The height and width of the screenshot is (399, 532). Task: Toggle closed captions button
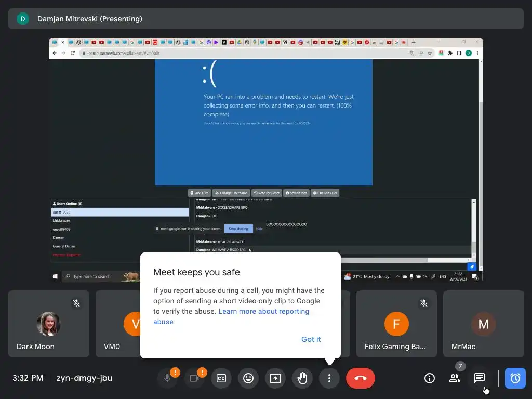click(x=221, y=378)
